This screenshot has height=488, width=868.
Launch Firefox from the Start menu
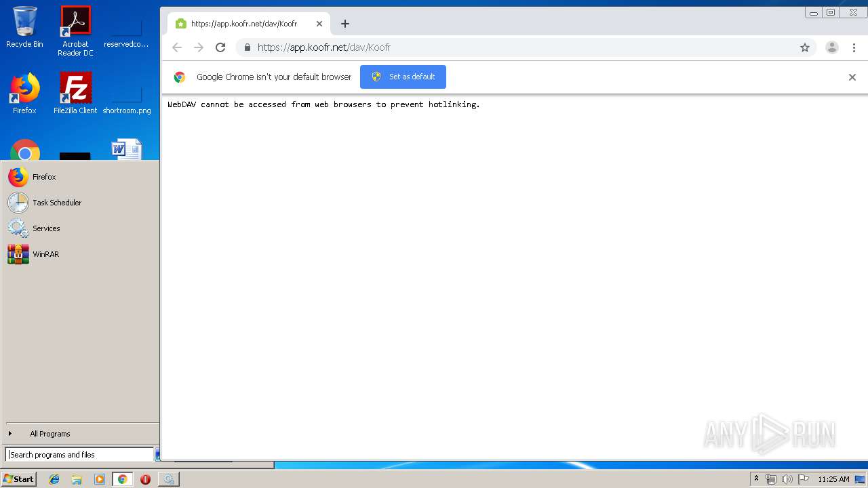tap(80, 177)
